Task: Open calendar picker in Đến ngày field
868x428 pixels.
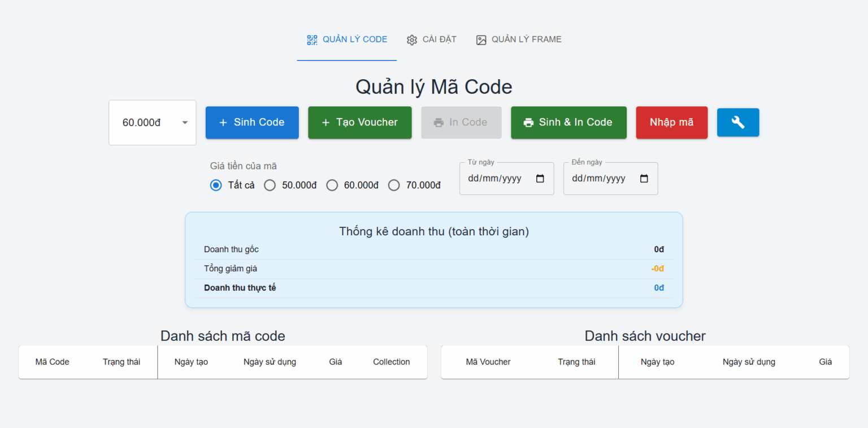Action: coord(644,179)
